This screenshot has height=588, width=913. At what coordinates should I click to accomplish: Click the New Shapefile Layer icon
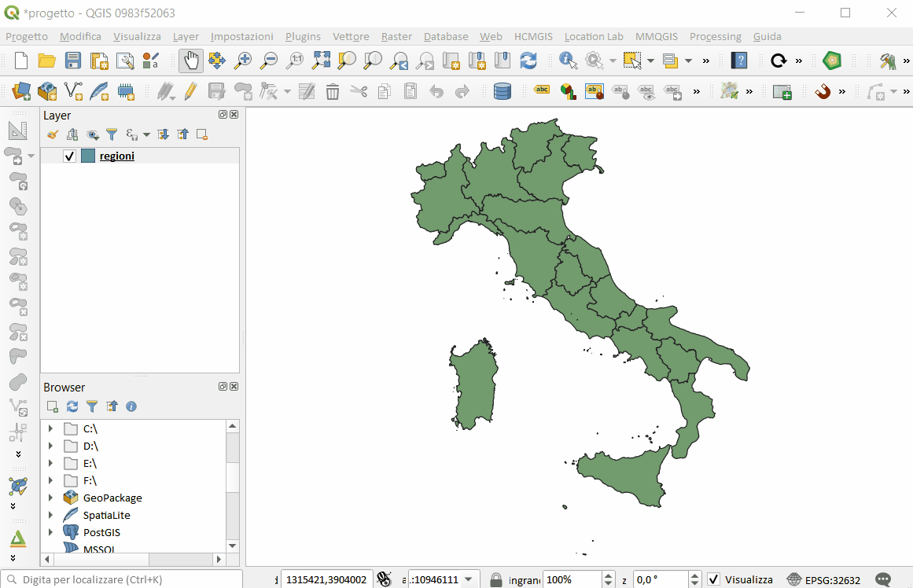point(73,92)
